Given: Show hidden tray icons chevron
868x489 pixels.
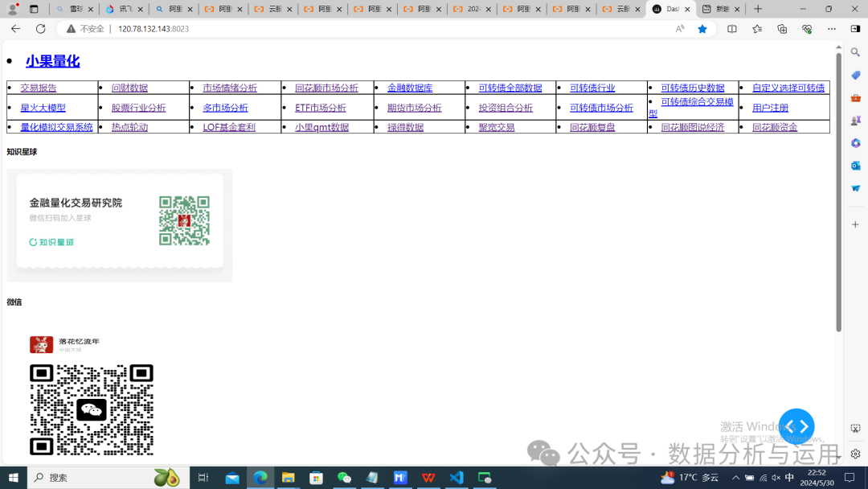Looking at the screenshot, I should point(735,478).
